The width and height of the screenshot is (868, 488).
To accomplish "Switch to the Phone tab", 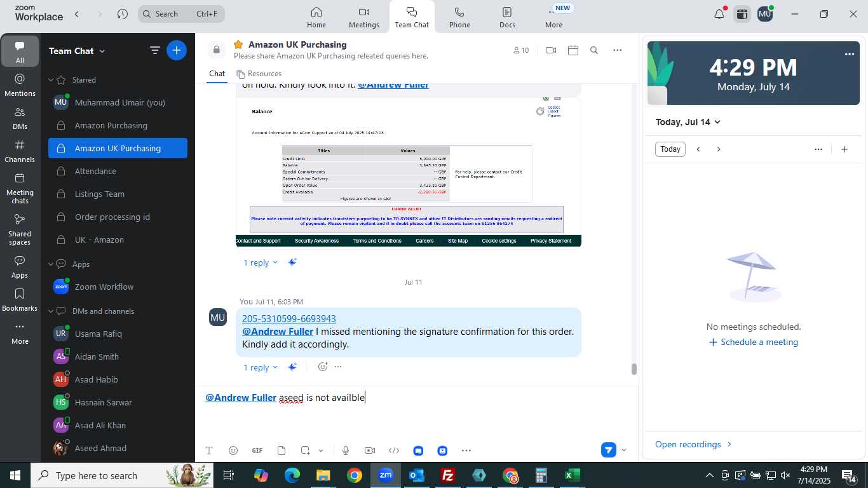I will tap(459, 17).
